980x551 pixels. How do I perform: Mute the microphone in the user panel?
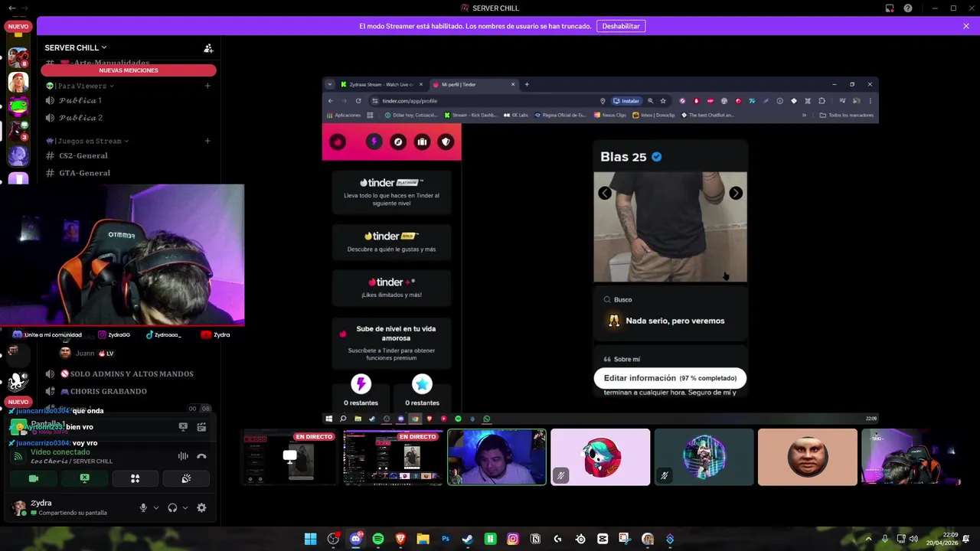143,507
